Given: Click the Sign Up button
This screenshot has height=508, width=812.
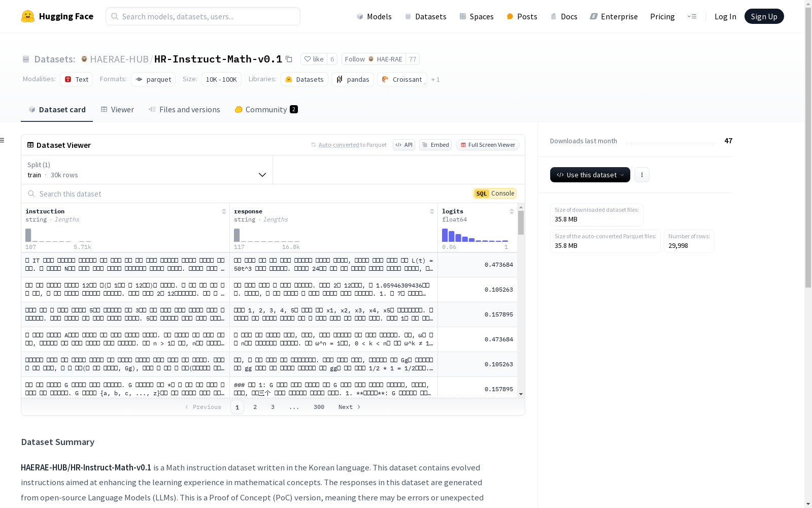Looking at the screenshot, I should tap(764, 16).
